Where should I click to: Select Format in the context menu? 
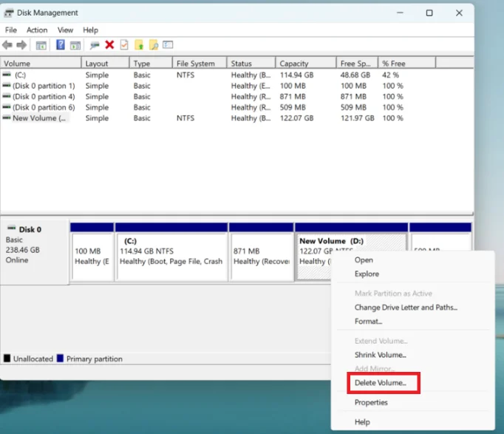(368, 321)
